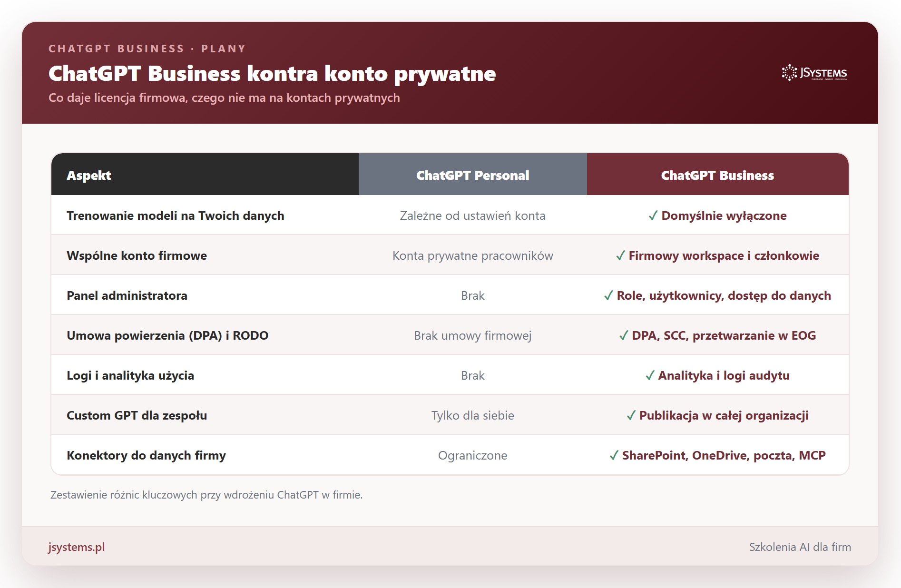Viewport: 901px width, 588px height.
Task: Click the 'Logi i analityka użycia' row label
Action: pos(130,375)
